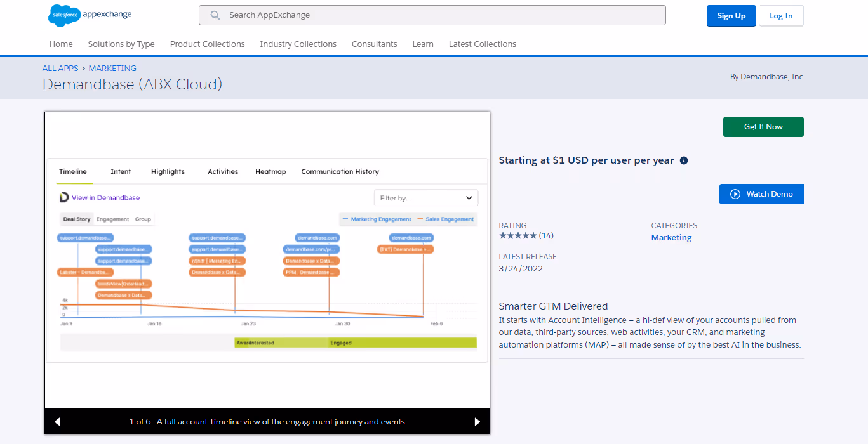Click Marketing Engagement legend entry
The image size is (868, 444).
point(377,219)
